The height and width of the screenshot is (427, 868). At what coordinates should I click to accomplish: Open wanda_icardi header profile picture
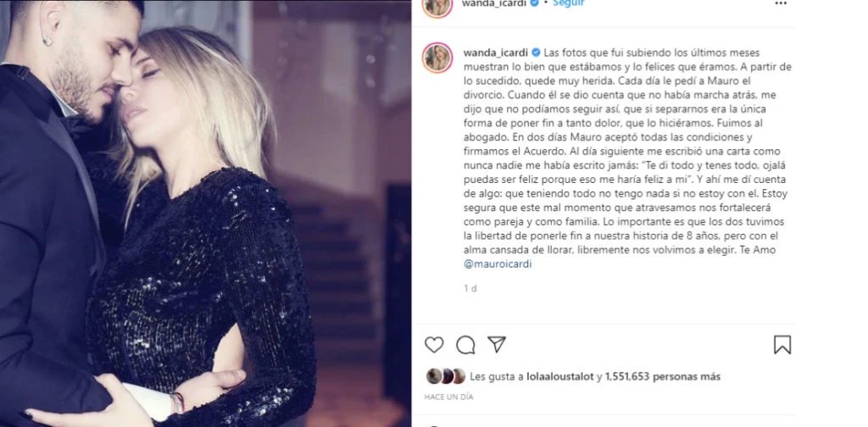437,6
